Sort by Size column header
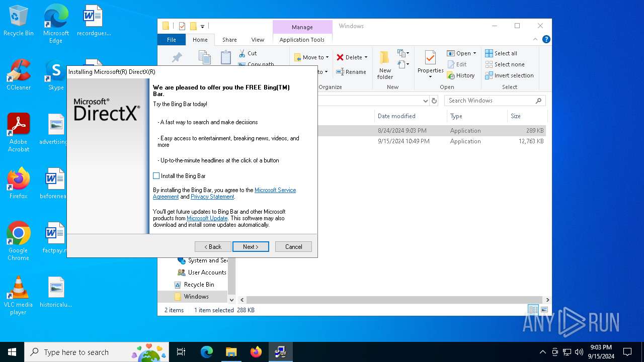Image resolution: width=644 pixels, height=362 pixels. (x=526, y=116)
